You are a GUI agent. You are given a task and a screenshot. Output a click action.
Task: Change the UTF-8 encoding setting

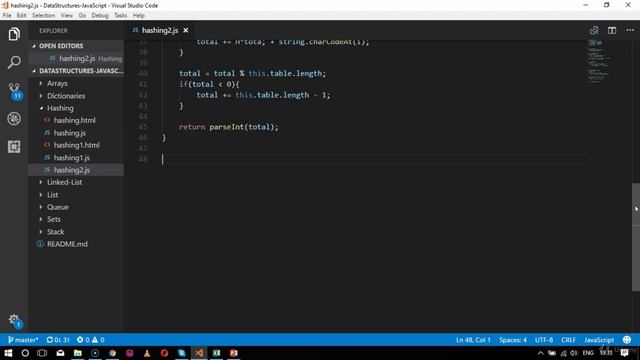(544, 340)
